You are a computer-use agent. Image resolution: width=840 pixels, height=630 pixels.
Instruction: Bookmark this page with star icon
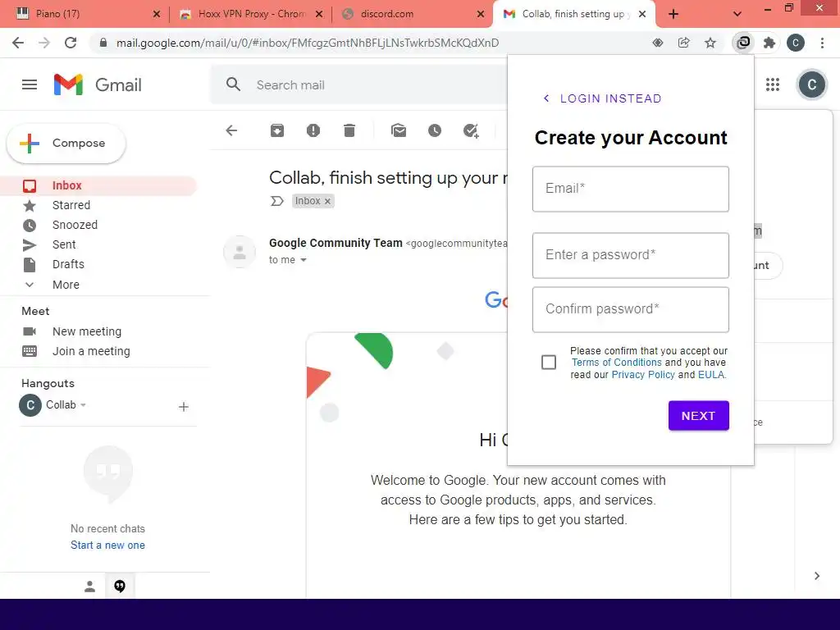(x=710, y=43)
